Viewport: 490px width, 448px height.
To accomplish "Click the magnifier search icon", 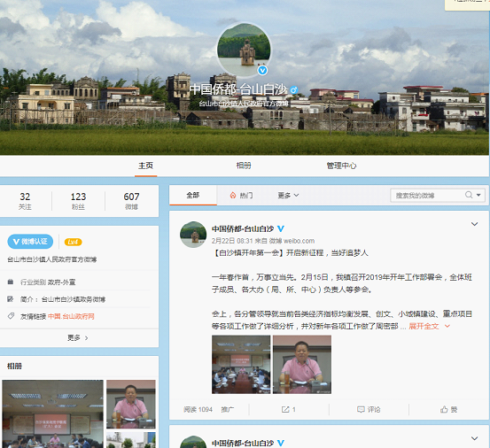I will pyautogui.click(x=469, y=195).
